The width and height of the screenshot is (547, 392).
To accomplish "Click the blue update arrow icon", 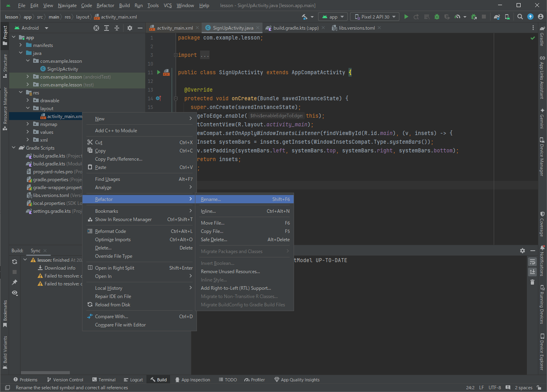I will [x=530, y=17].
